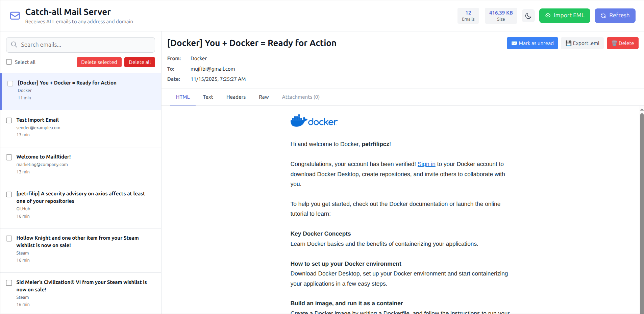This screenshot has height=314, width=644.
Task: Follow the Sign in link
Action: coord(426,164)
